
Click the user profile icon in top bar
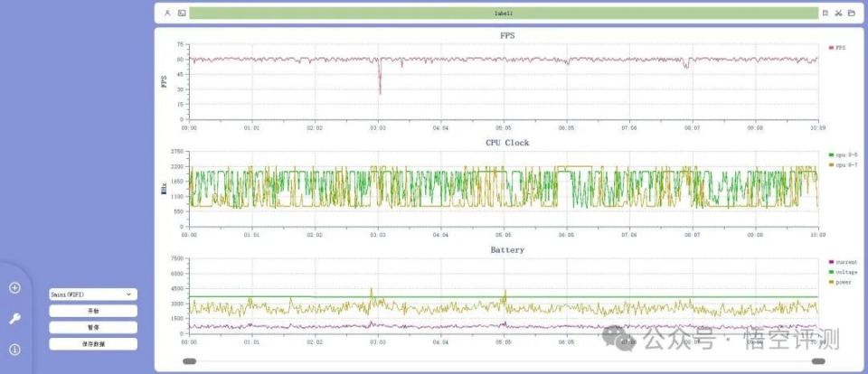click(x=168, y=14)
